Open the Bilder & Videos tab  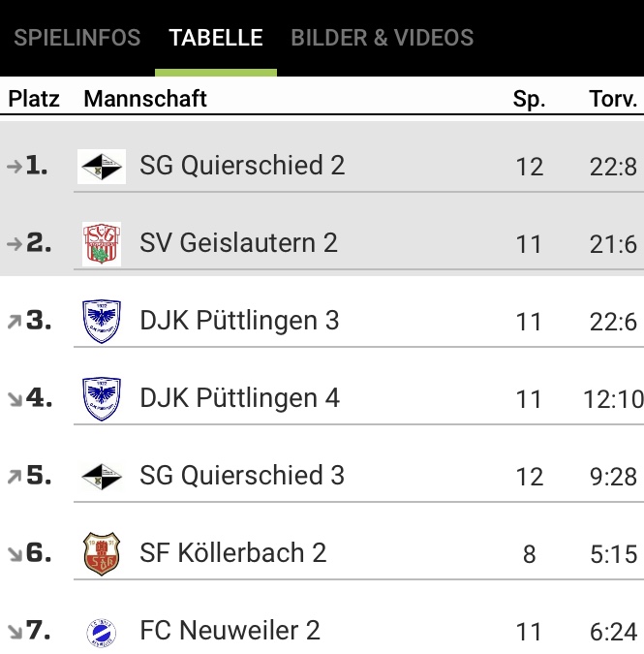tap(383, 38)
